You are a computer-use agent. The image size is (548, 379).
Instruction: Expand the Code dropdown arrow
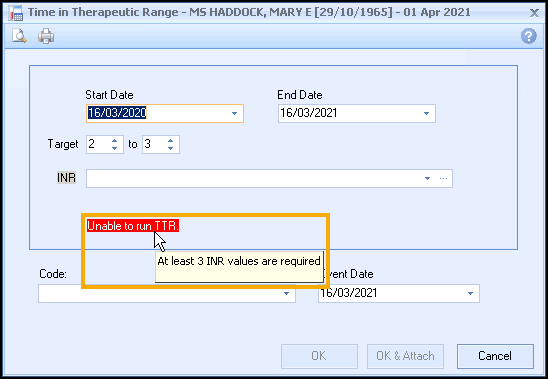(286, 293)
